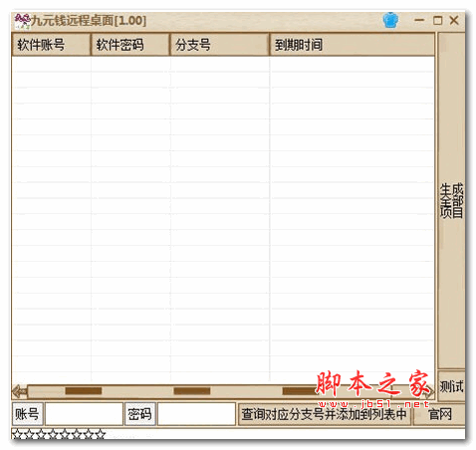Click the app logo in title bar
476x450 pixels.
pos(22,21)
